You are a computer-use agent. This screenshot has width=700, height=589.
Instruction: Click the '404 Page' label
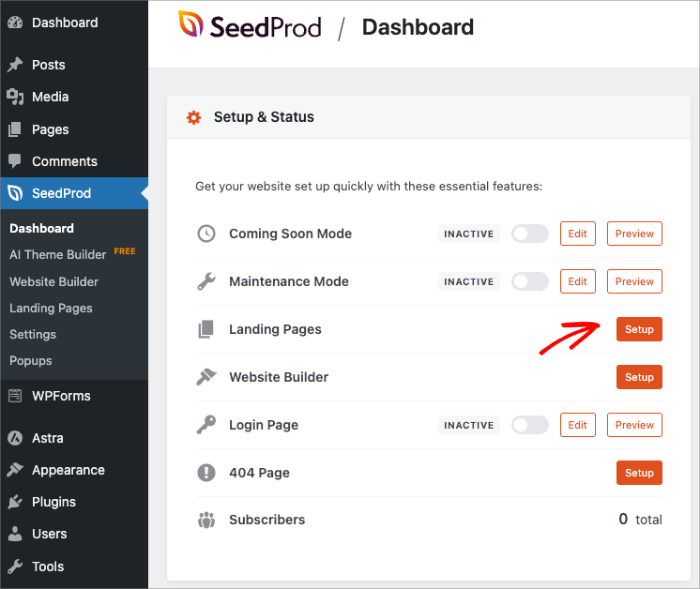point(259,473)
